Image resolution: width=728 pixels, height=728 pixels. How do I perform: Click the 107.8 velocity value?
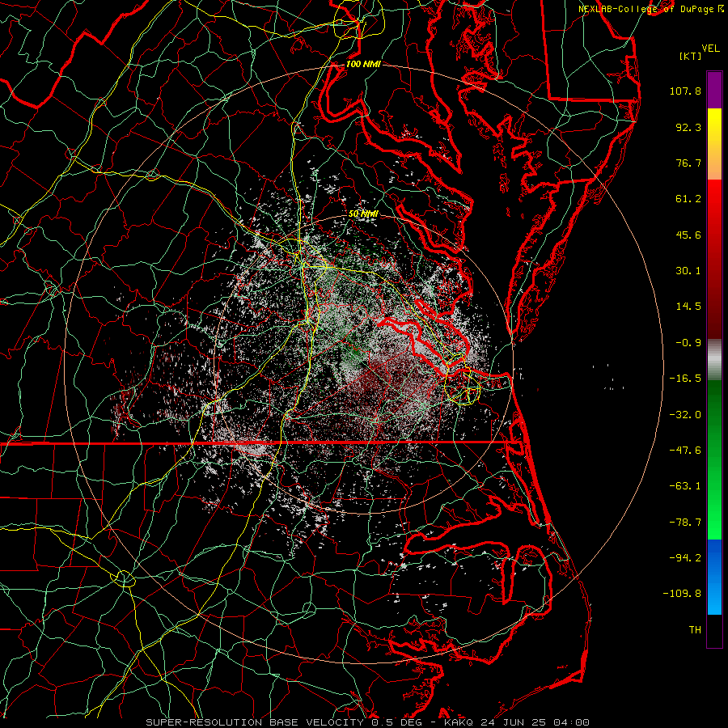(x=685, y=91)
